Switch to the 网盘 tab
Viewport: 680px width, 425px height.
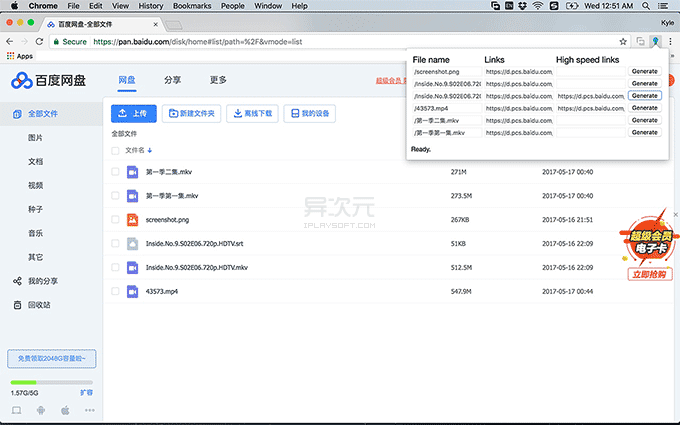click(x=127, y=80)
